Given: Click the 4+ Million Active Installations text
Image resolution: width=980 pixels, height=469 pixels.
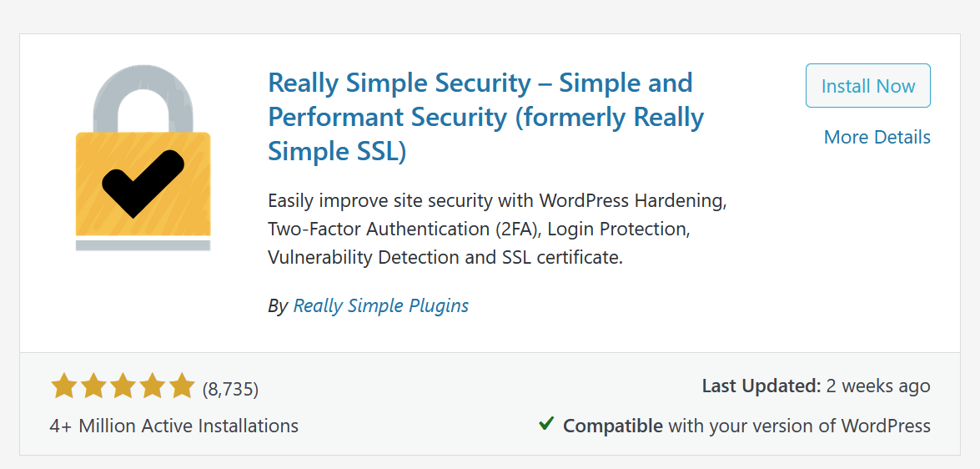Looking at the screenshot, I should 174,426.
